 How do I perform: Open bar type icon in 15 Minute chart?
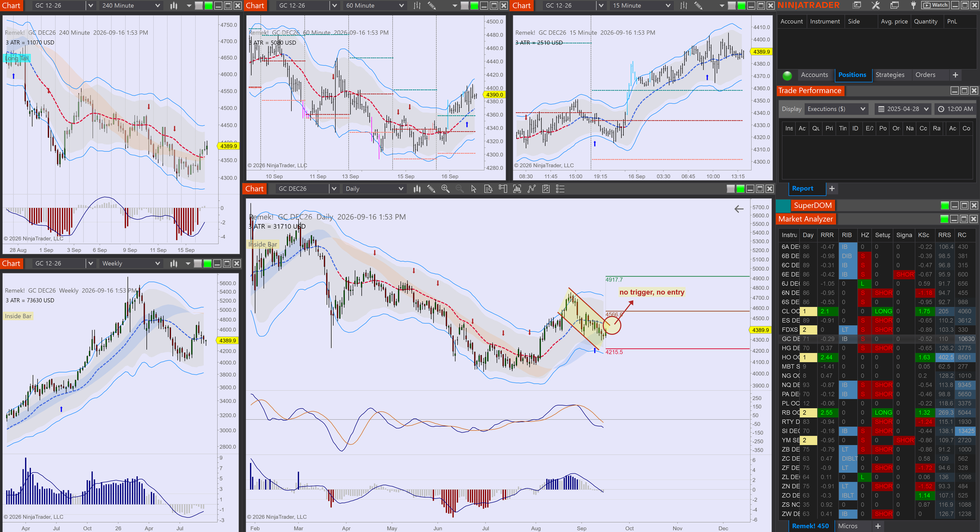(684, 5)
